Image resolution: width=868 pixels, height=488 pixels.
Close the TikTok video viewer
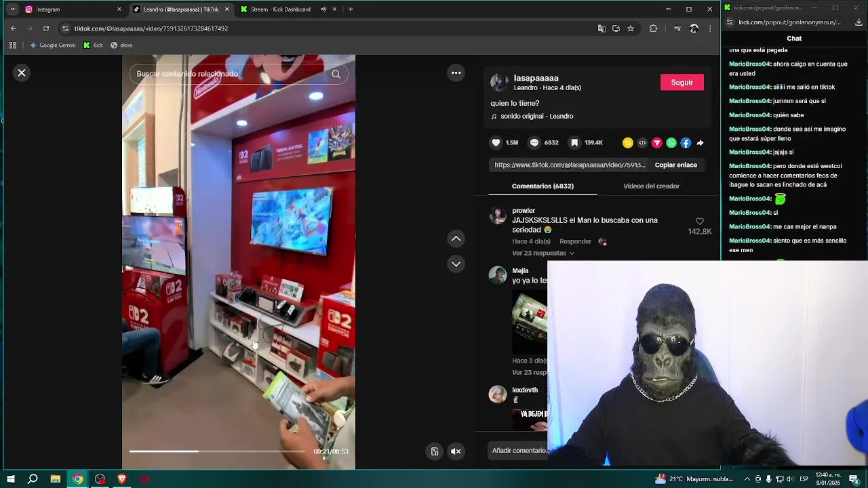coord(22,73)
